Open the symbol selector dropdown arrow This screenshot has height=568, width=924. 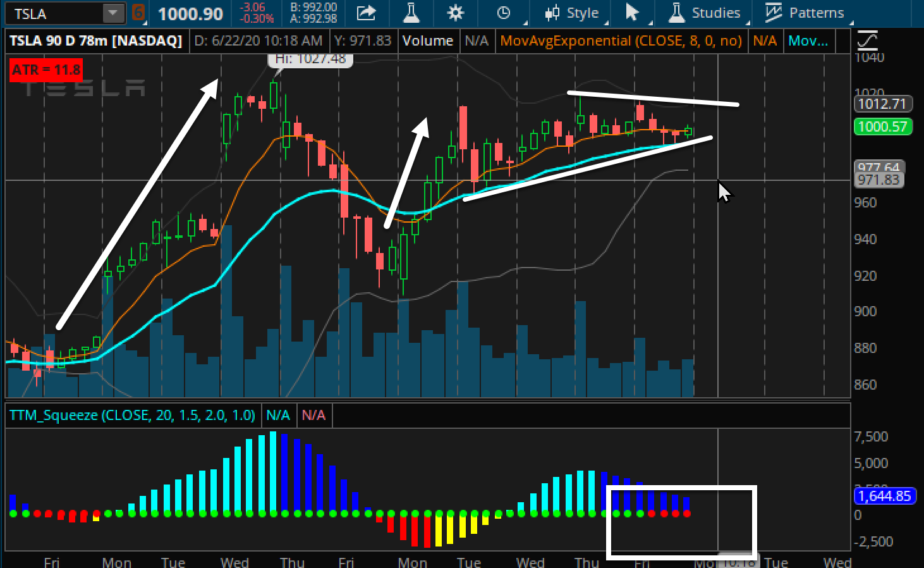click(x=113, y=13)
